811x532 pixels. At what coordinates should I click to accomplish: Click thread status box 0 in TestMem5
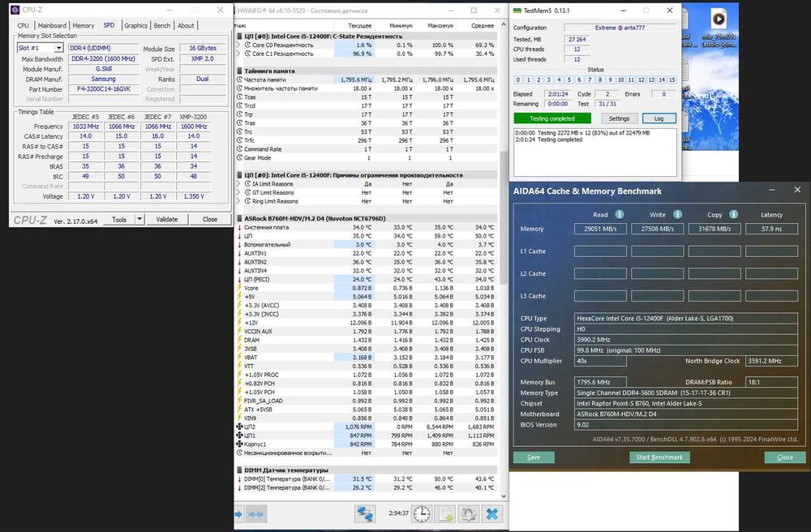point(518,79)
